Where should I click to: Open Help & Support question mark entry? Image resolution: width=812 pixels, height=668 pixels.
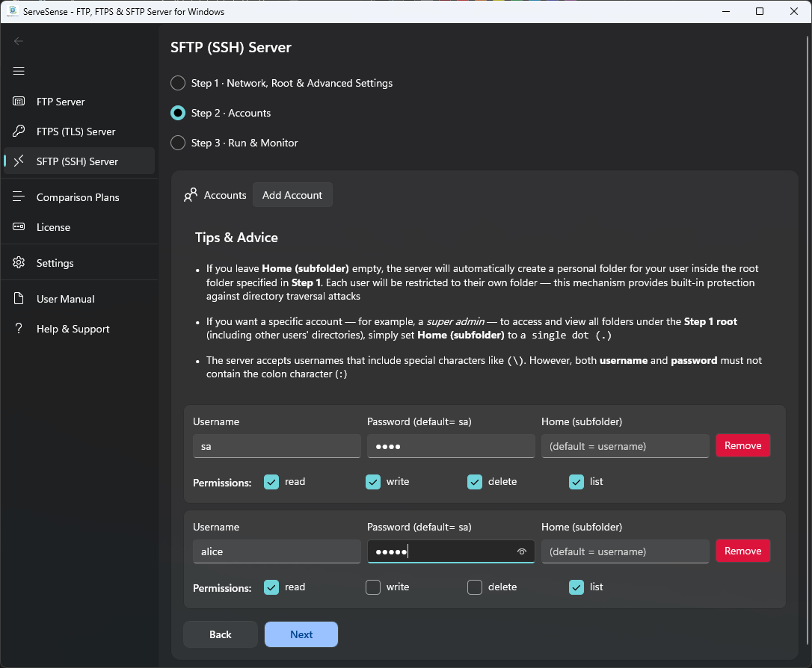pyautogui.click(x=73, y=329)
